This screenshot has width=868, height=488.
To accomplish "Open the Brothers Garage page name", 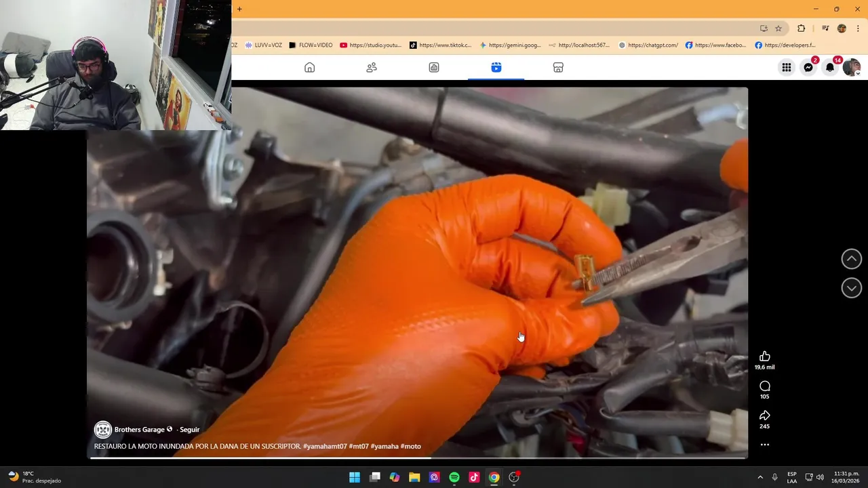I will [139, 430].
